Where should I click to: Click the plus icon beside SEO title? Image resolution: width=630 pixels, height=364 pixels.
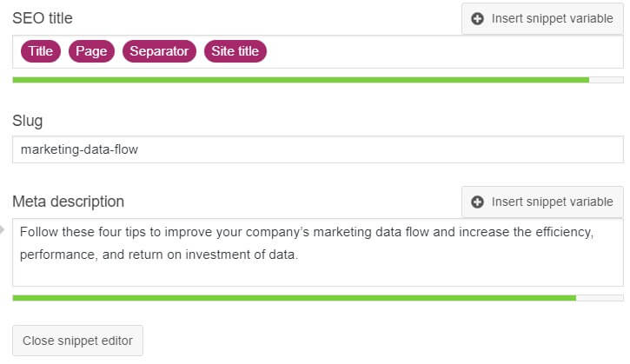click(x=477, y=18)
